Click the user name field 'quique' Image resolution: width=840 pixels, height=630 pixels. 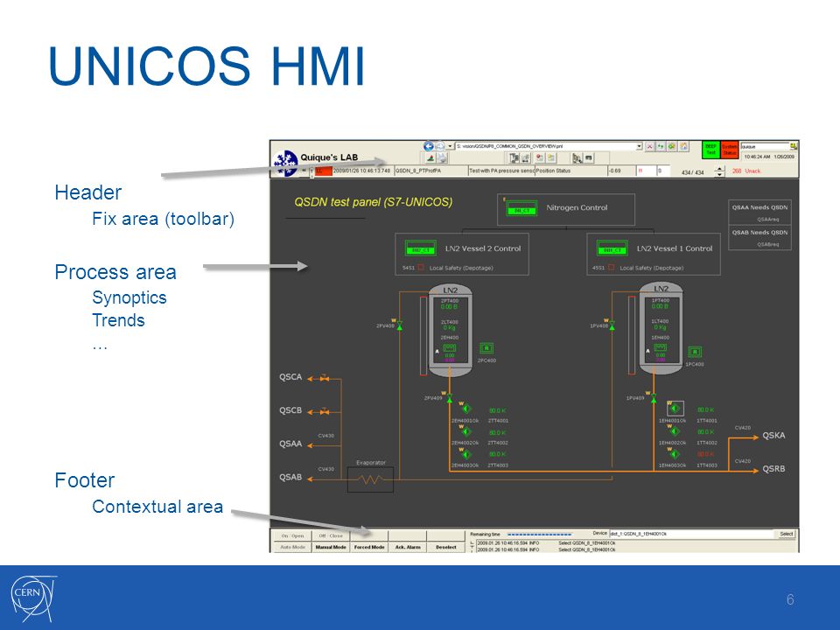(765, 146)
